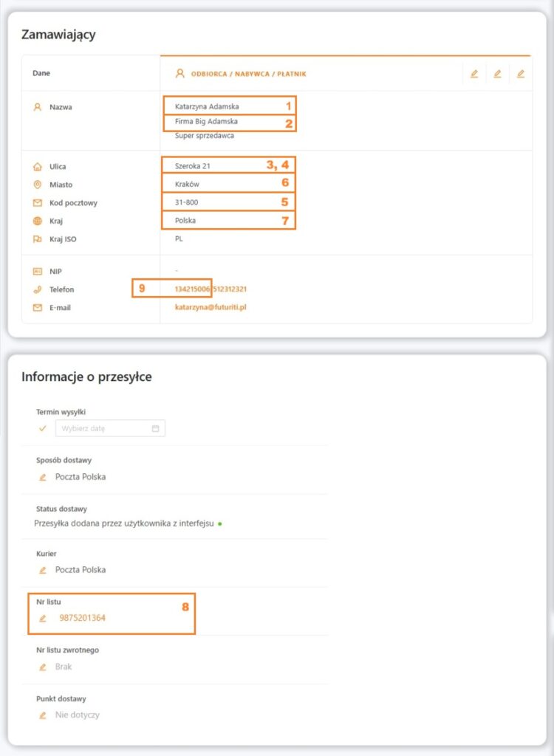
Task: Click phone number 134215006
Action: pos(193,289)
